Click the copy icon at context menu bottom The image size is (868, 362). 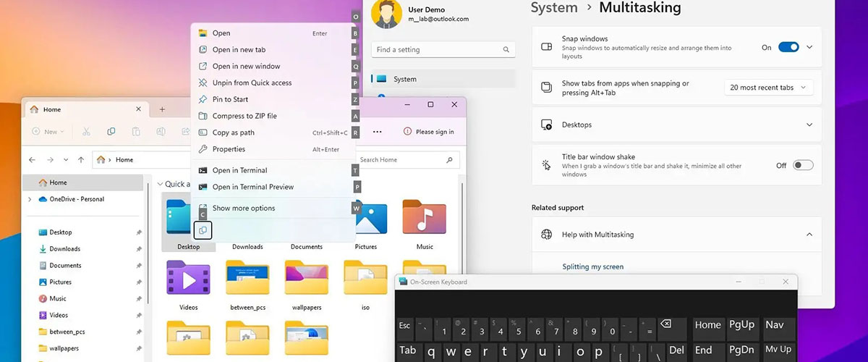[x=203, y=230]
